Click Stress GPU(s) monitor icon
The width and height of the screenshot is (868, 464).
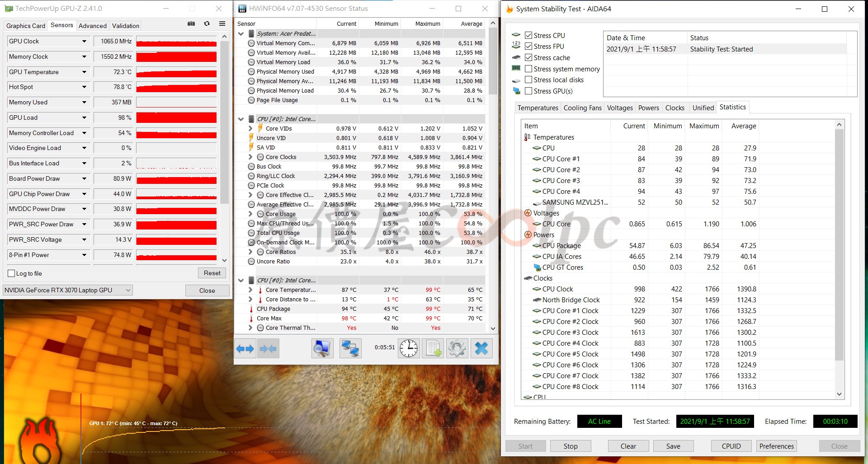point(516,91)
